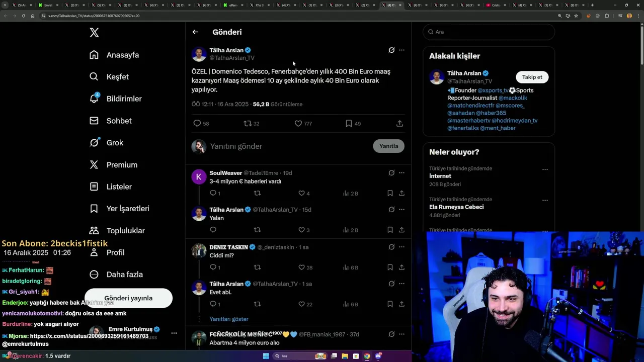Reply to the 'Yalan' post
The height and width of the screenshot is (362, 644).
tap(213, 230)
